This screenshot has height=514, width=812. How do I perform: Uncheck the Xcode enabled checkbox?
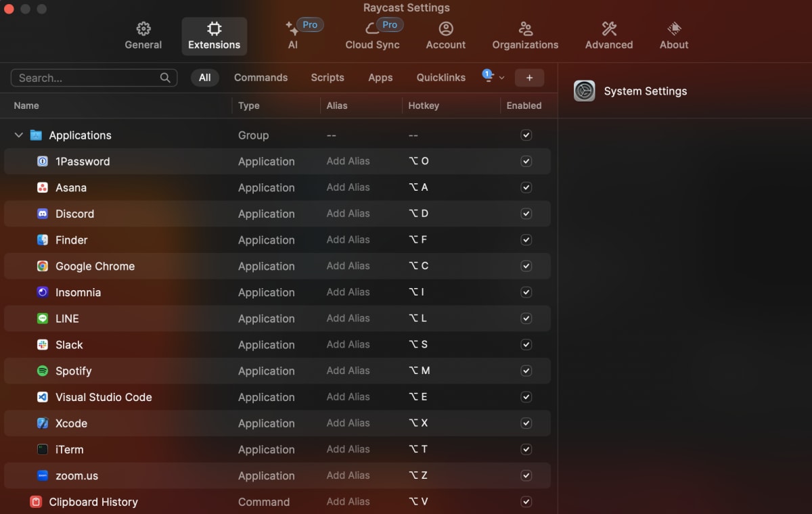click(x=526, y=423)
